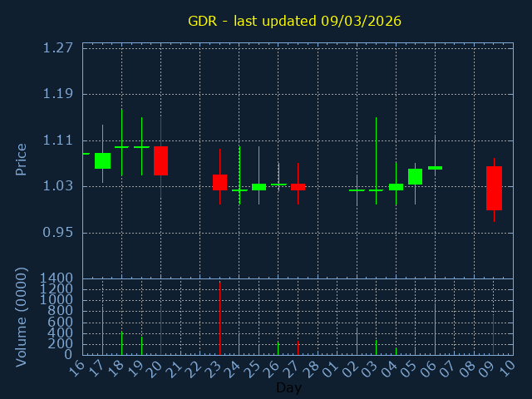Click the red candlestick on day 27

click(298, 187)
